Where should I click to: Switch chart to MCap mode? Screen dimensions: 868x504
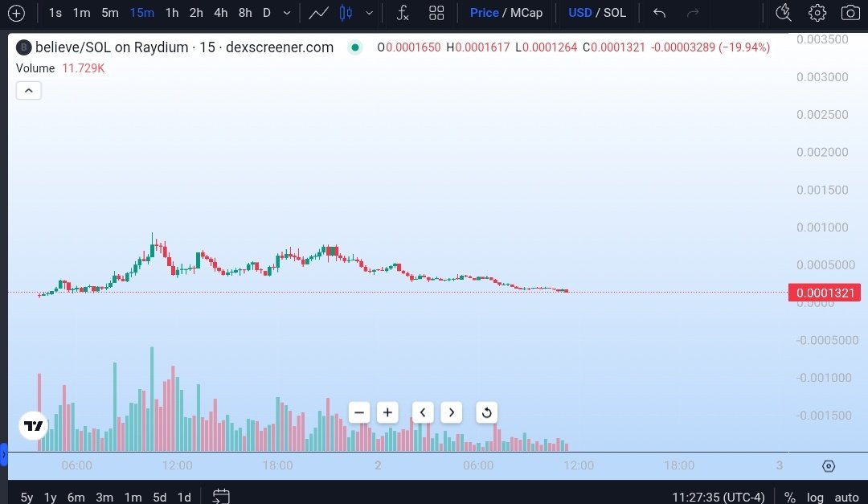pos(526,13)
